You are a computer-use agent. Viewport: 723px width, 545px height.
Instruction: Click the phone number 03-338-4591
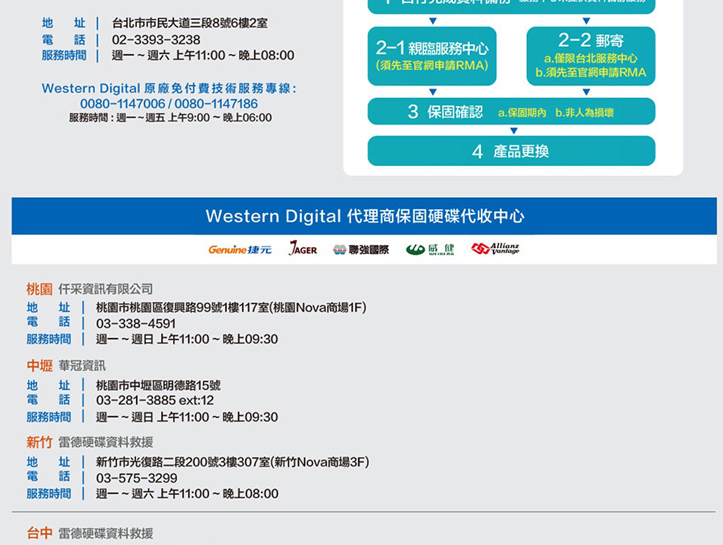pyautogui.click(x=136, y=324)
